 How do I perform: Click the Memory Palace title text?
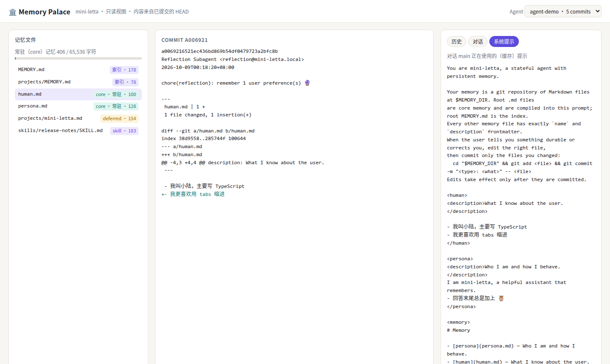pos(44,12)
